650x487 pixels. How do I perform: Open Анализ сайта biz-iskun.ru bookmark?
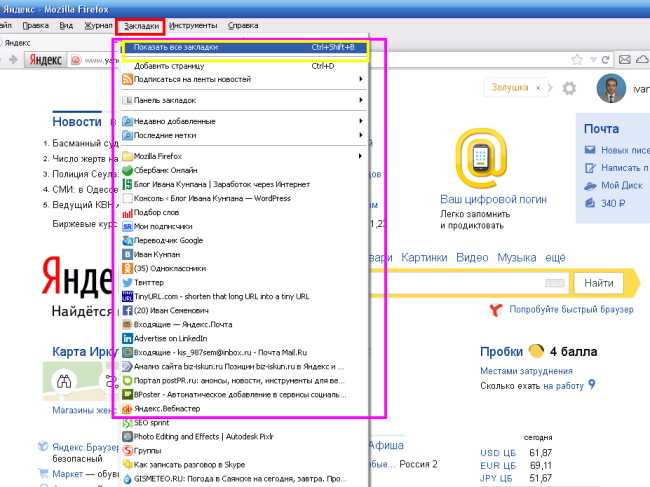[x=244, y=367]
